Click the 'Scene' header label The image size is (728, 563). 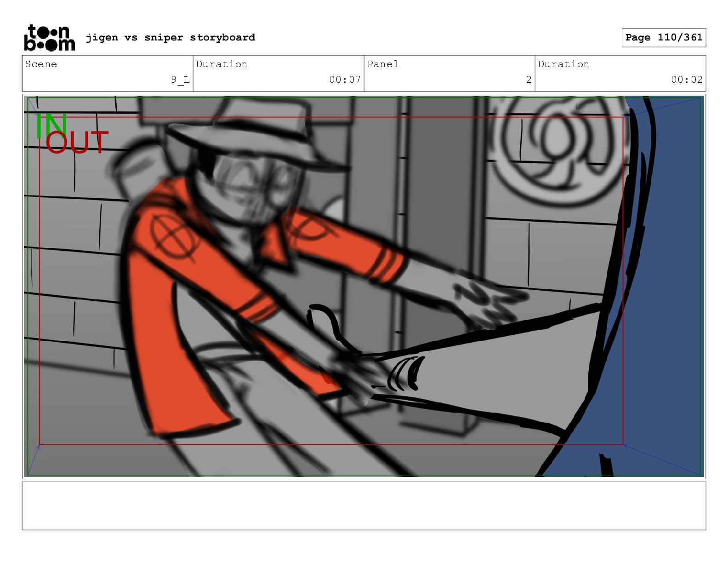point(41,64)
